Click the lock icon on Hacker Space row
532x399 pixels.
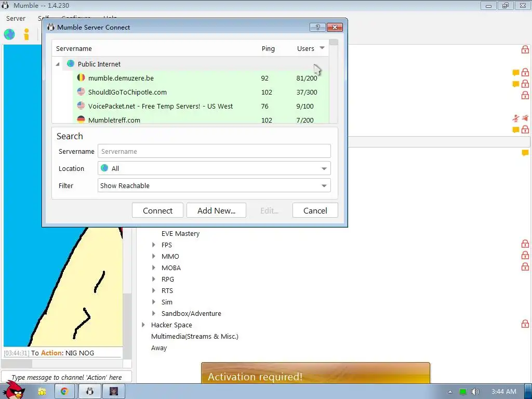525,324
